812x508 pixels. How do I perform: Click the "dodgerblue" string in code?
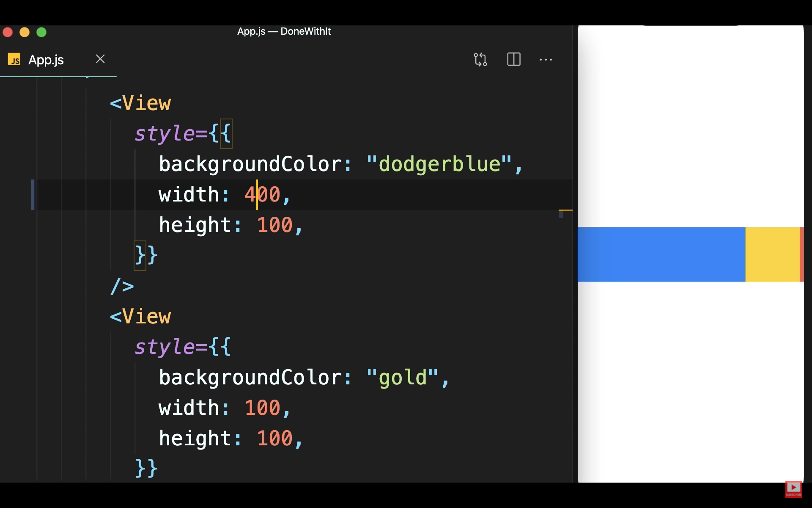point(439,164)
